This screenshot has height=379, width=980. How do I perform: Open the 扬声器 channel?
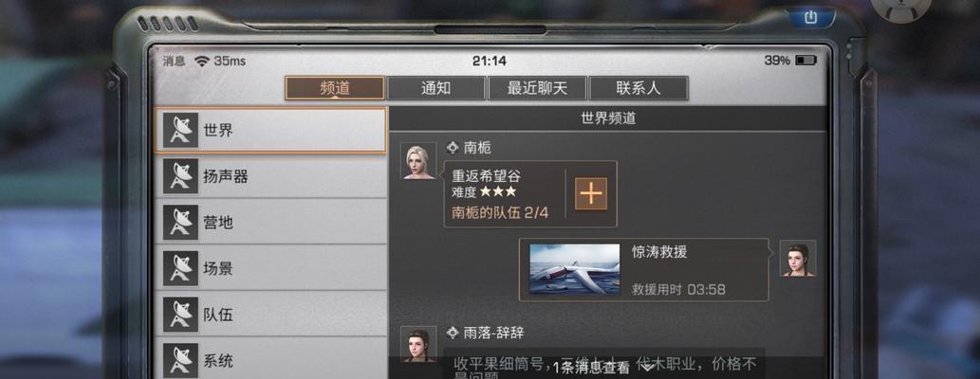tap(270, 176)
